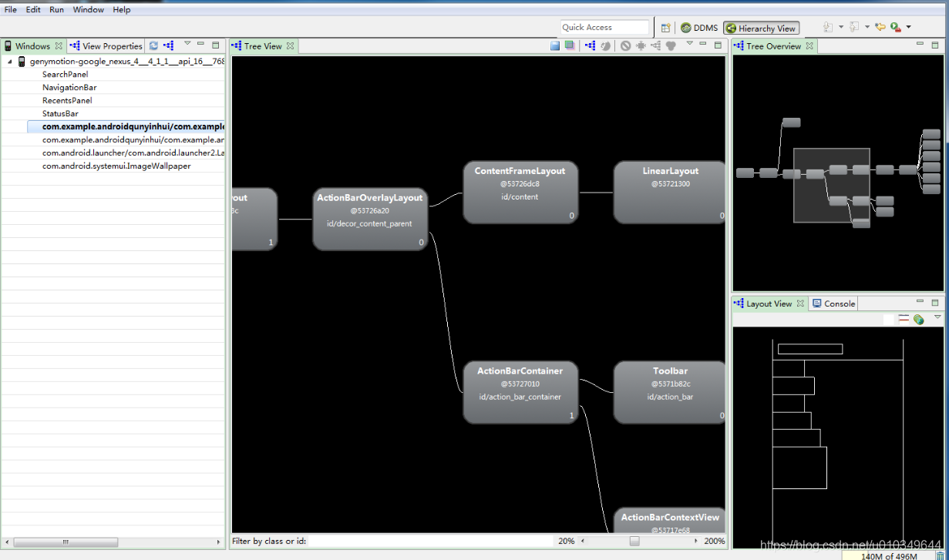Open the dropdown arrow beside the run icon
Viewport: 949px width, 560px height.
tap(908, 27)
